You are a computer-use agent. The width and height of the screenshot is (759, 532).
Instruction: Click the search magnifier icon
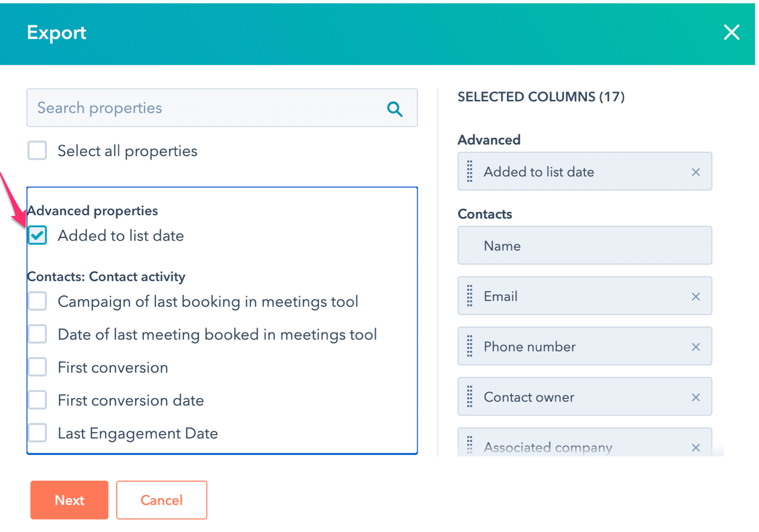point(394,108)
